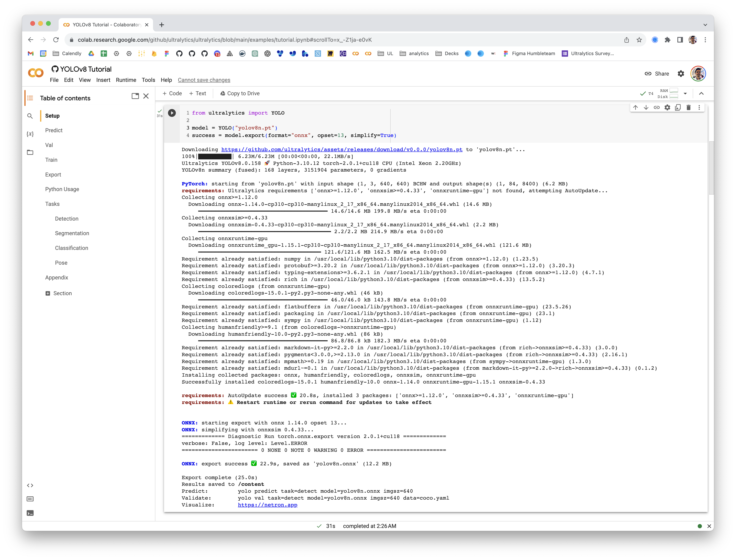This screenshot has height=560, width=736.
Task: Dismiss the status bar with the X
Action: [709, 526]
